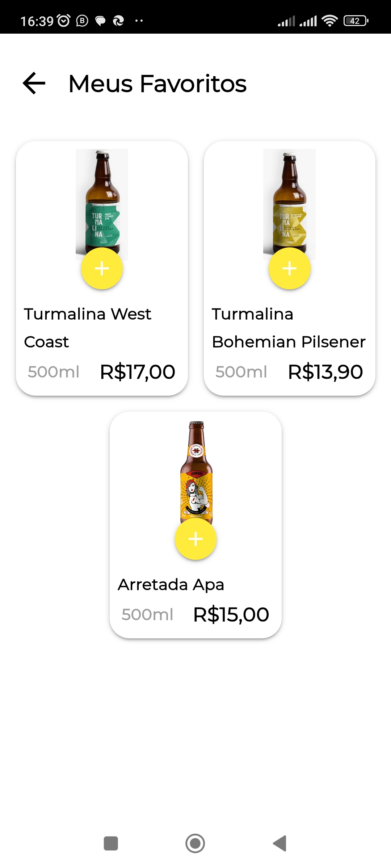The height and width of the screenshot is (868, 391).
Task: Tap the R$17,00 price label
Action: click(138, 372)
